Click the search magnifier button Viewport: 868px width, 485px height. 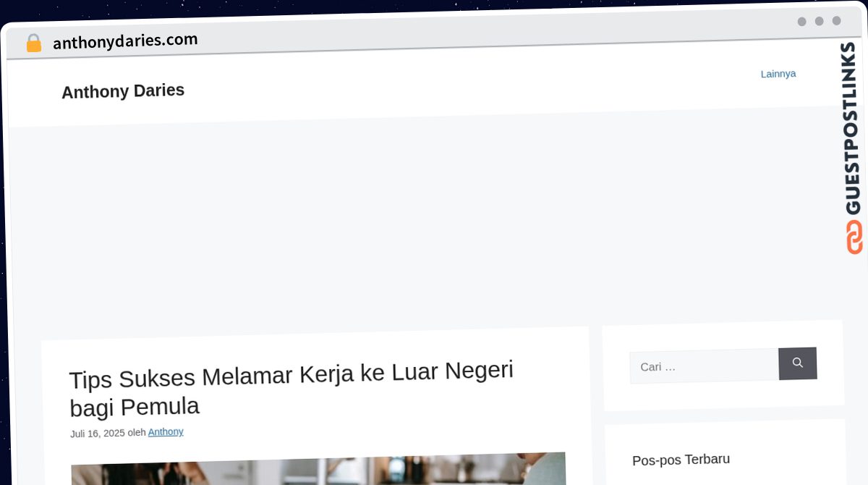pos(798,363)
